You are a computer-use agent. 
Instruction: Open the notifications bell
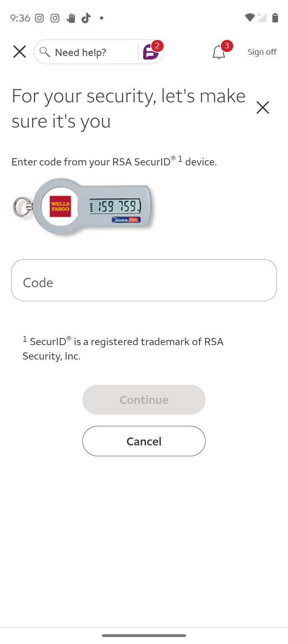tap(218, 52)
